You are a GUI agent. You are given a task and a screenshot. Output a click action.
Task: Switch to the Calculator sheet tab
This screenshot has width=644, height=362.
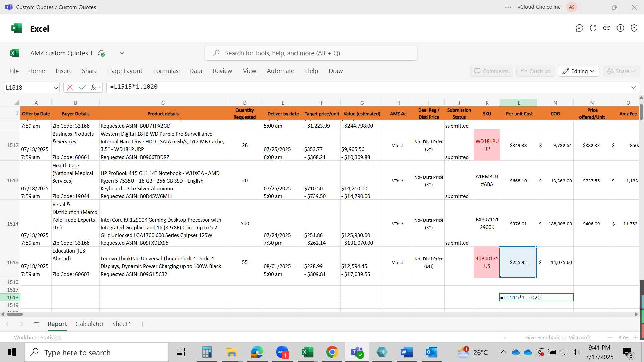(90, 324)
